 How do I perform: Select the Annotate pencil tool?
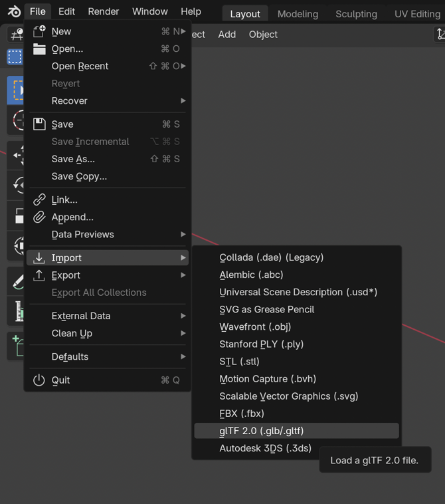tap(16, 281)
